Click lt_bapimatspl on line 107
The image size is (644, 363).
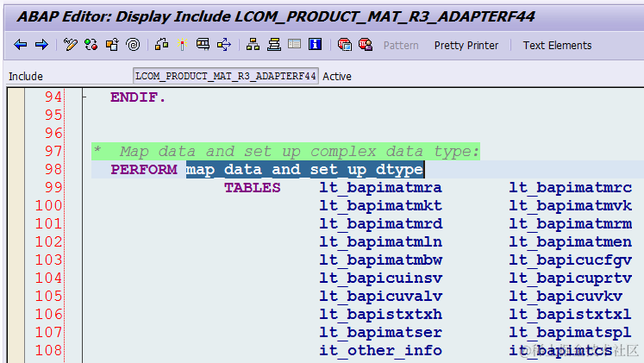571,332
